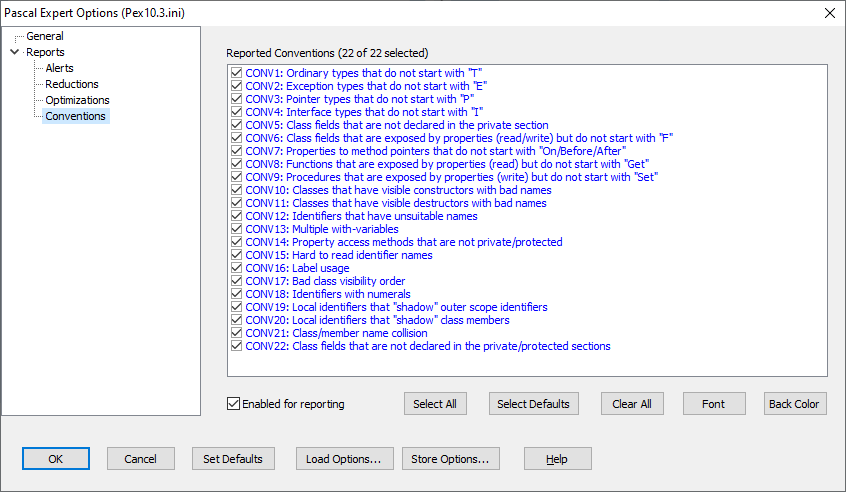Open the Reductions report page
Viewport: 846px width, 492px height.
coord(72,84)
